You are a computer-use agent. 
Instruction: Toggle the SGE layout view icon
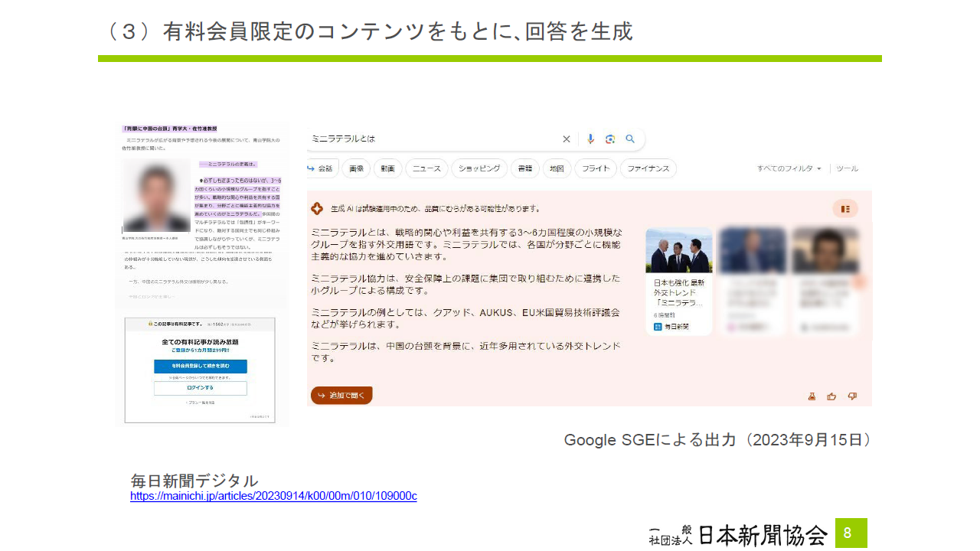845,208
